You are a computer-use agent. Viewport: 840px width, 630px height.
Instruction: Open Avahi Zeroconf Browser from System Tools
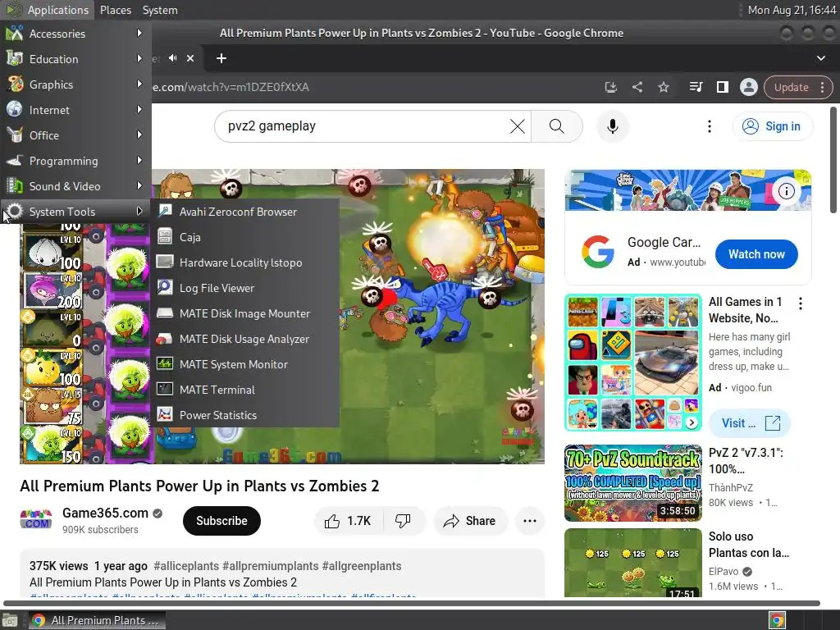click(245, 212)
